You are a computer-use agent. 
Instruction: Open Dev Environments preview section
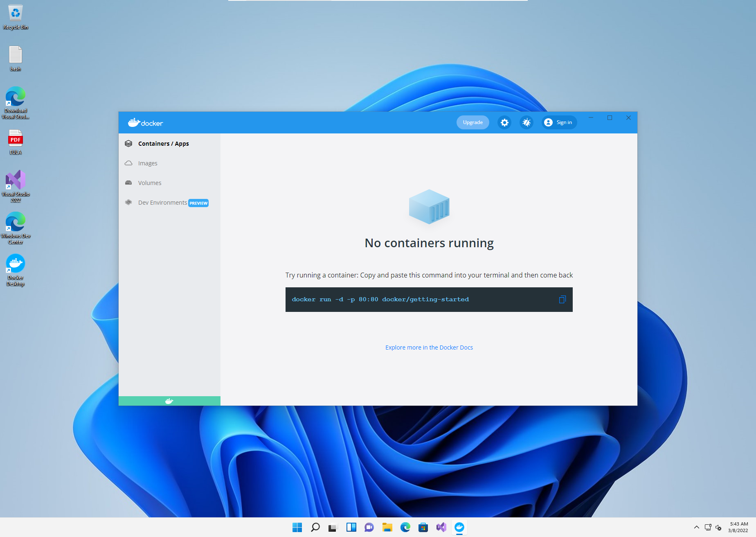pyautogui.click(x=162, y=203)
